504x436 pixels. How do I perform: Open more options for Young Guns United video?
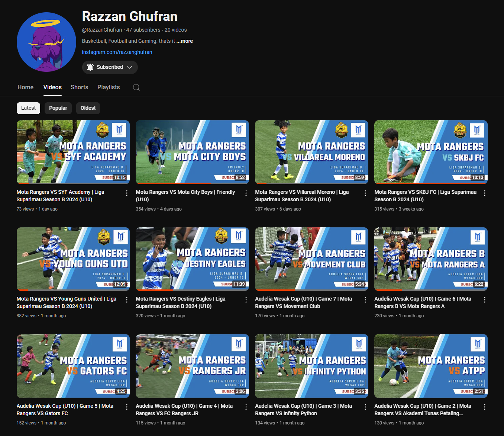point(127,300)
